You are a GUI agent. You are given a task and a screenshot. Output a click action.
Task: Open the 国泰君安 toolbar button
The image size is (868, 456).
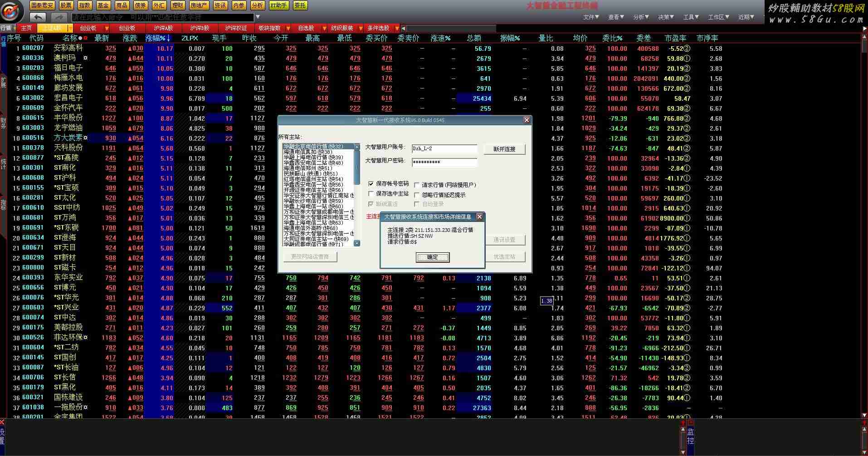(42, 5)
